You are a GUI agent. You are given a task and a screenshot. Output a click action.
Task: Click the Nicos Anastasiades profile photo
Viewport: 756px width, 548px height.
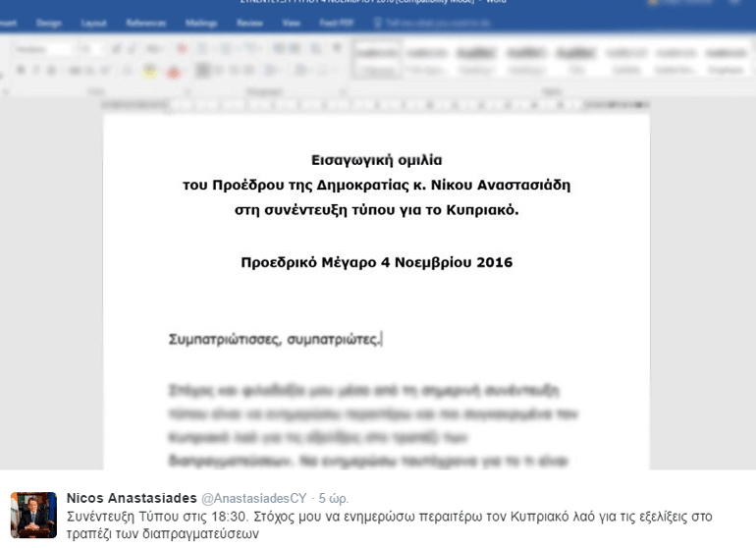click(33, 515)
